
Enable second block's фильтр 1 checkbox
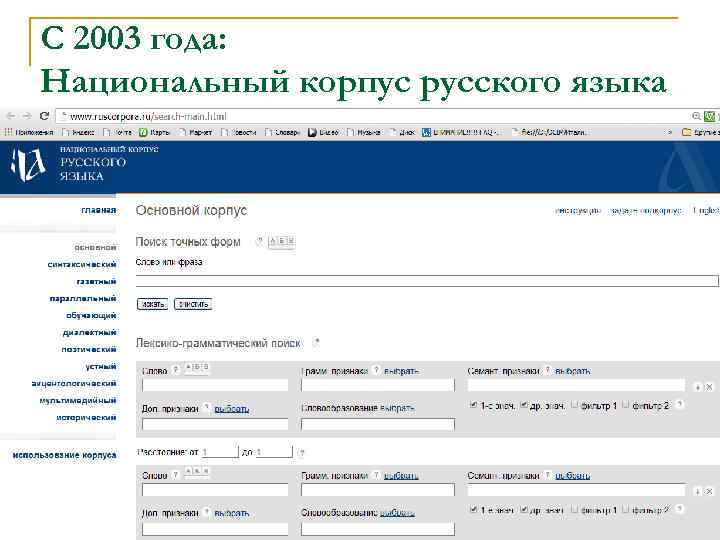[574, 509]
